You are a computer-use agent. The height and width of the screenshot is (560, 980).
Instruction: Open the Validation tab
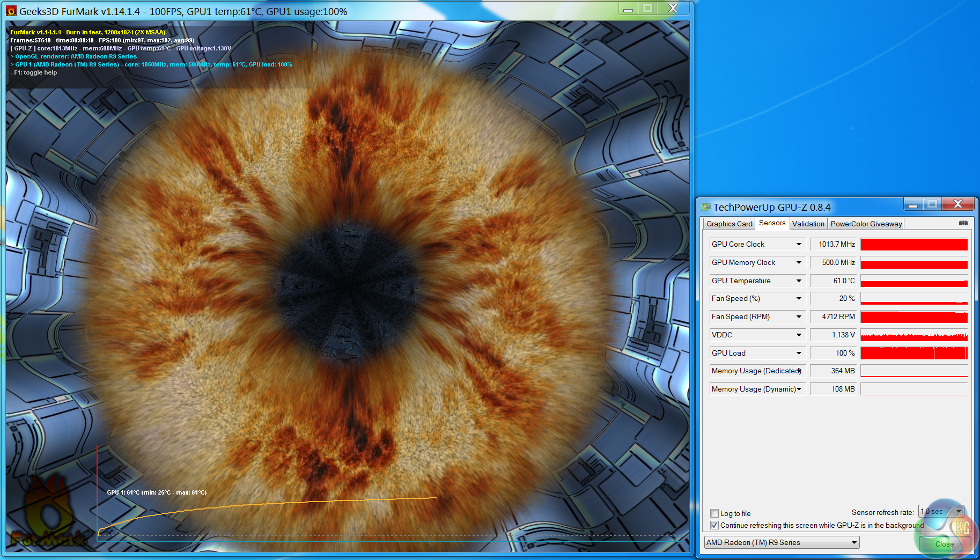coord(808,224)
